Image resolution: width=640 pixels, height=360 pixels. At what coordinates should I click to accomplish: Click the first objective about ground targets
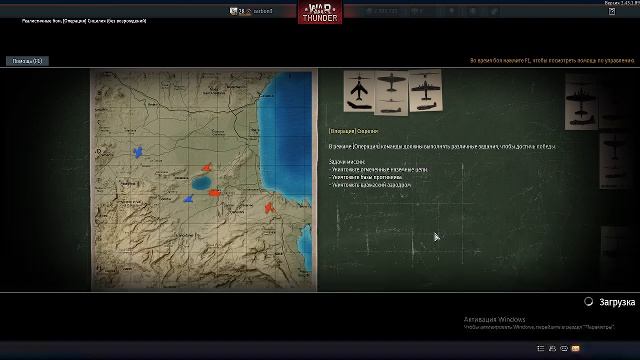378,169
